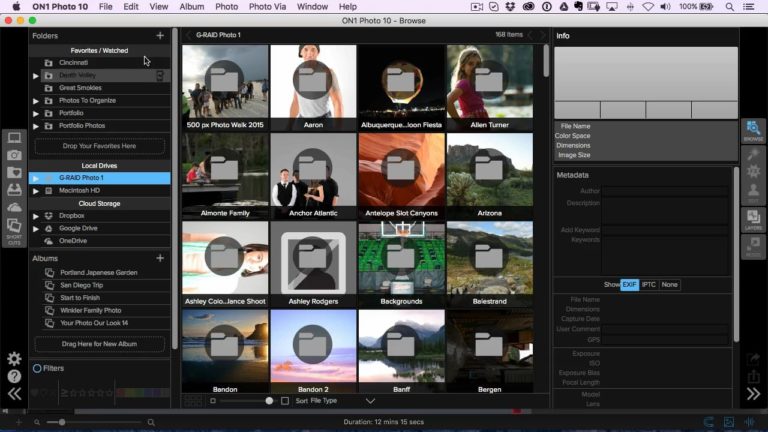The image size is (768, 432).
Task: Collapse the right panel with double chevron
Action: point(753,394)
